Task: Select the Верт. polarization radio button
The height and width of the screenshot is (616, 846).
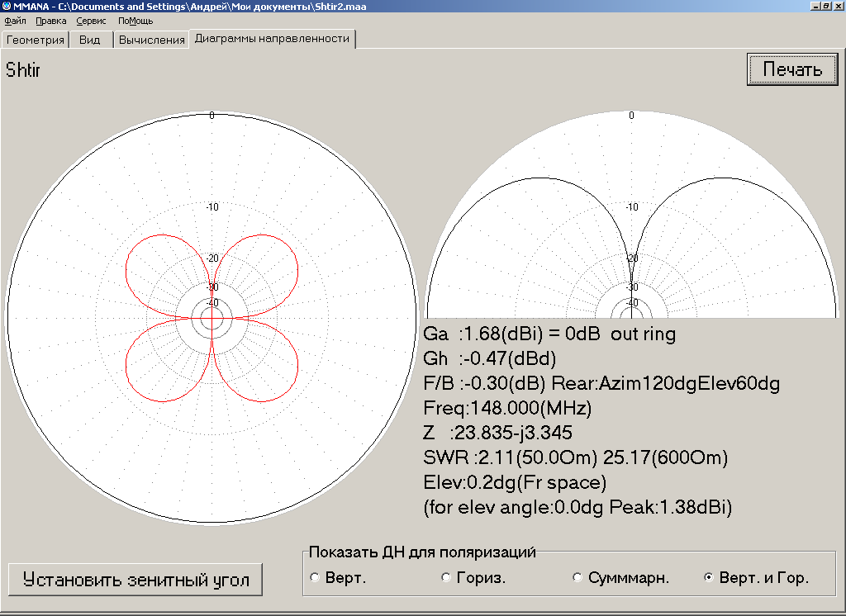Action: (339, 578)
